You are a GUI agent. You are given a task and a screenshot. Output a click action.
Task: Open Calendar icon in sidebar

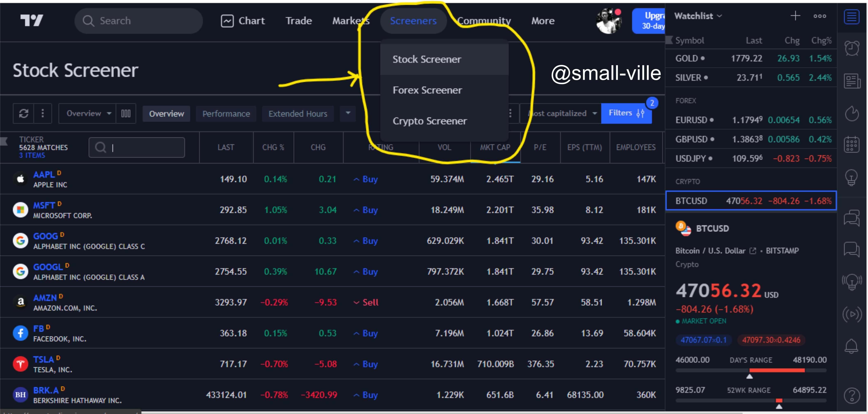(x=852, y=144)
